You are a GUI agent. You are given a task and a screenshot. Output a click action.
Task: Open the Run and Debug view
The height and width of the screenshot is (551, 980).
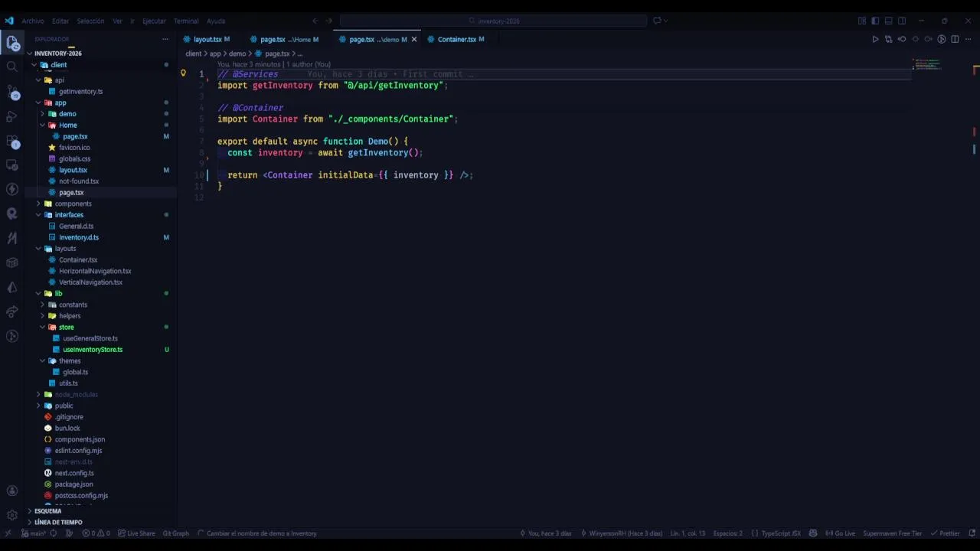tap(12, 116)
